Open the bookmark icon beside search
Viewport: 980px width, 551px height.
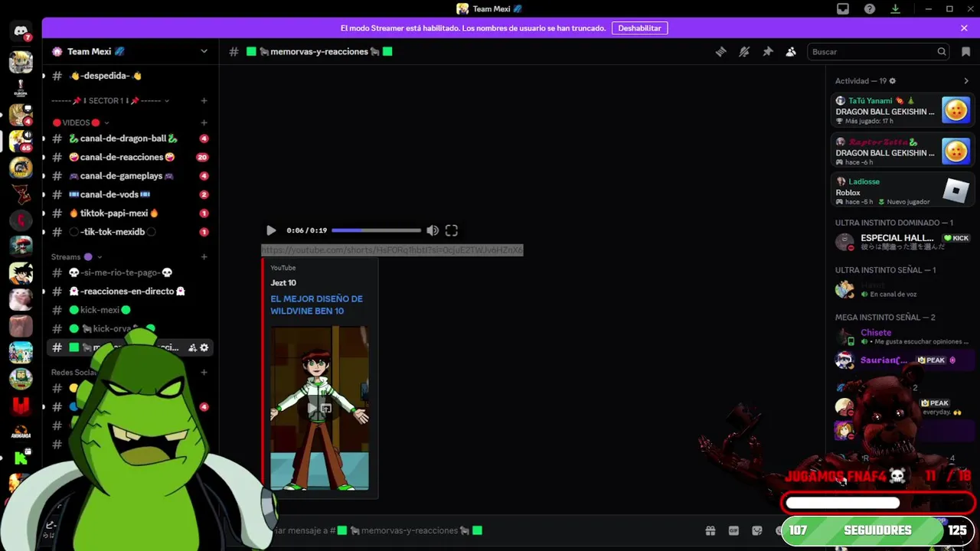(x=965, y=51)
